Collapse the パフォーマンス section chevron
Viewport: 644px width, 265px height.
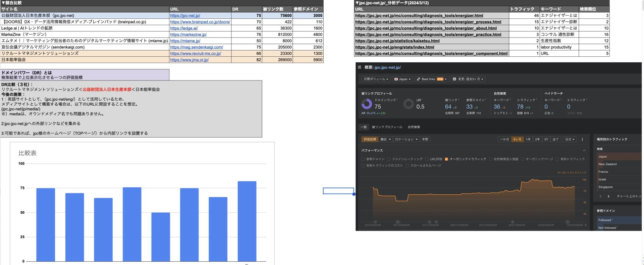[x=584, y=150]
